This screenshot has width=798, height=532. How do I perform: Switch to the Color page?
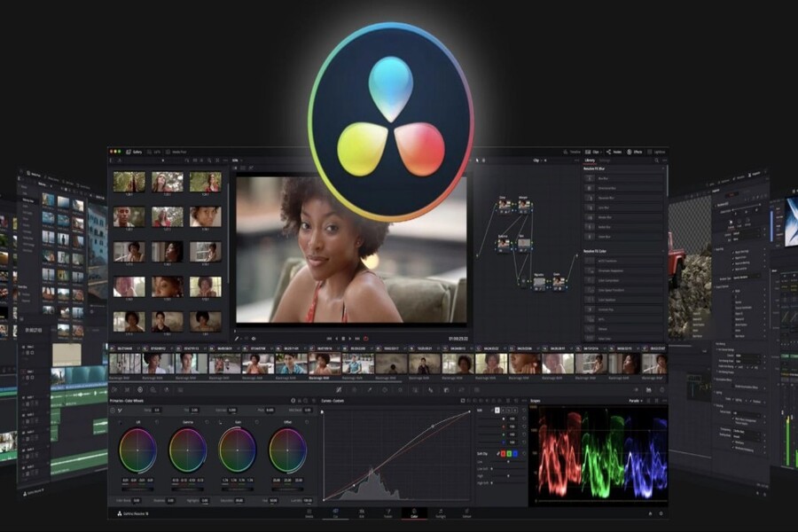(413, 512)
